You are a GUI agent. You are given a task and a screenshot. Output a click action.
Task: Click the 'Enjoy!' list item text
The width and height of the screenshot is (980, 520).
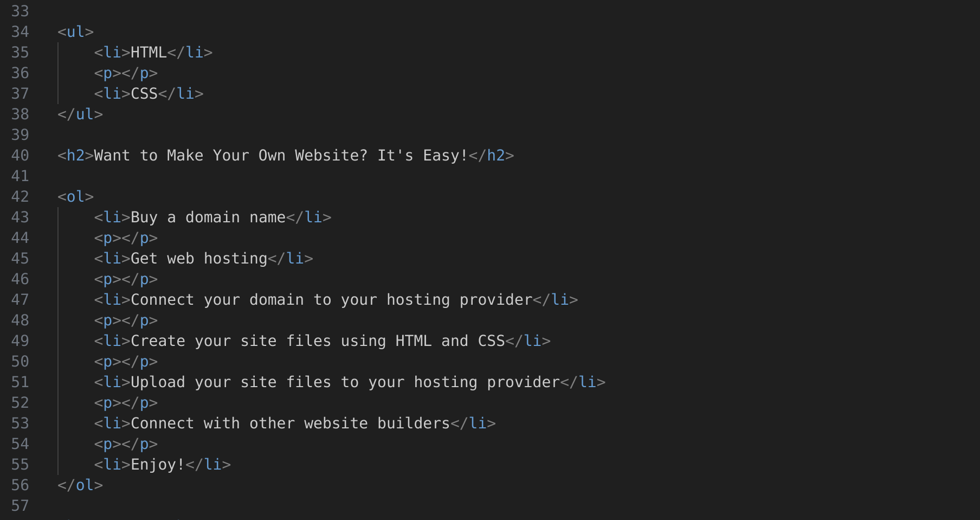tap(158, 464)
